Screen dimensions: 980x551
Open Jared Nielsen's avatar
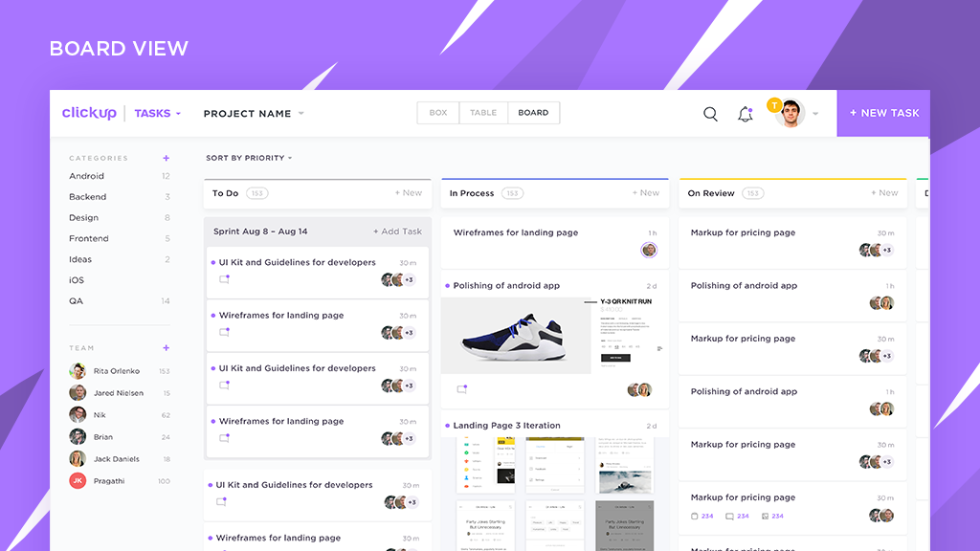pos(78,393)
